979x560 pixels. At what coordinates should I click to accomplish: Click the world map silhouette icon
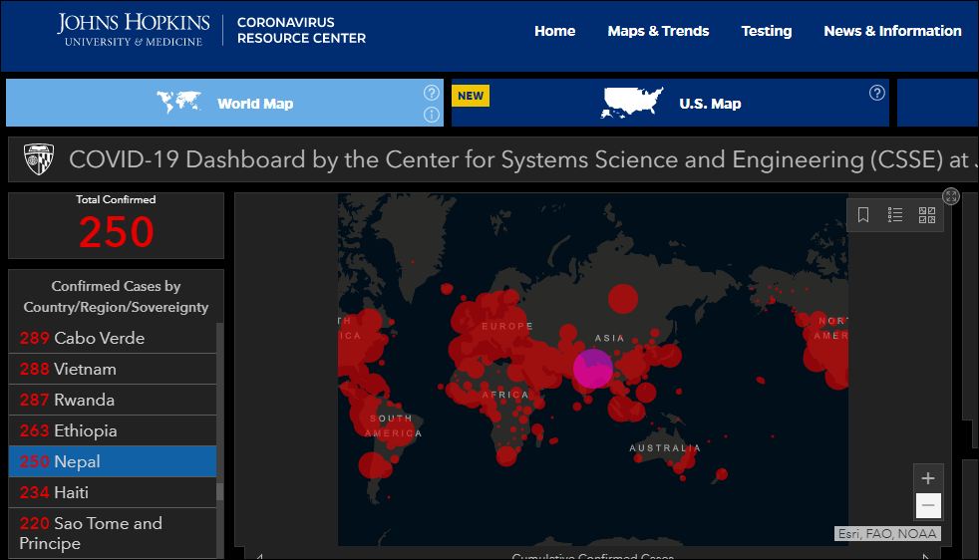[179, 102]
